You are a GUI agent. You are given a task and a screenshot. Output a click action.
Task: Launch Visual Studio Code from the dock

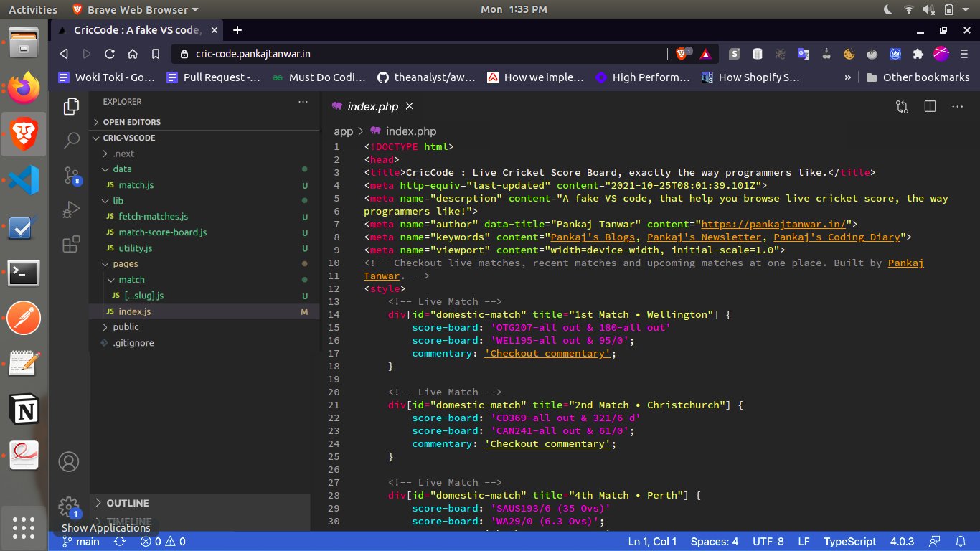(24, 180)
